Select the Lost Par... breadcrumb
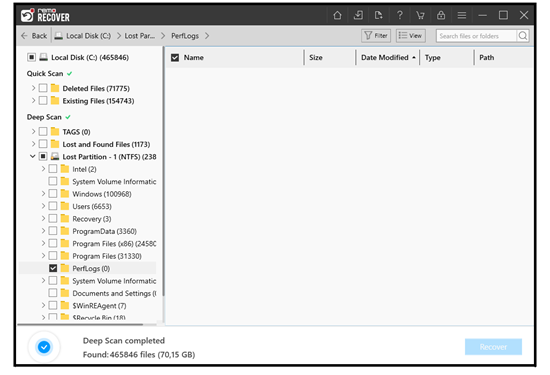550x375 pixels. pyautogui.click(x=140, y=36)
